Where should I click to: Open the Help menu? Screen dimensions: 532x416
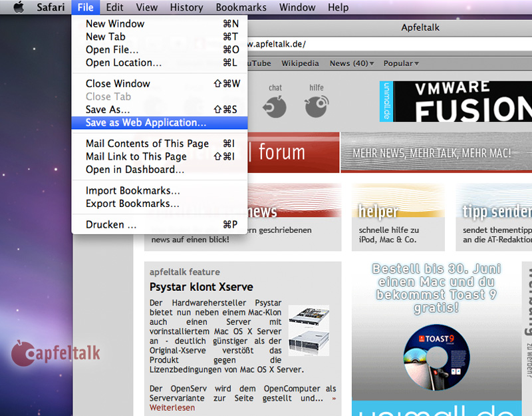click(x=338, y=7)
